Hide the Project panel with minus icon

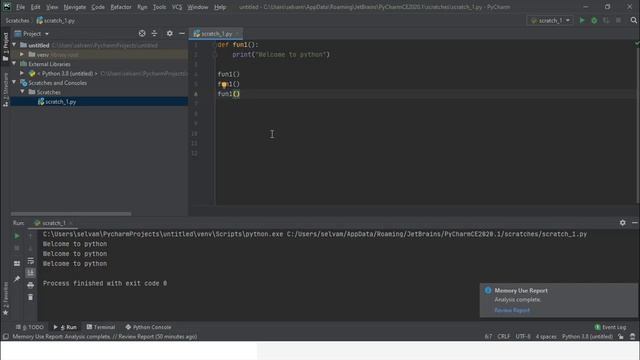(182, 33)
